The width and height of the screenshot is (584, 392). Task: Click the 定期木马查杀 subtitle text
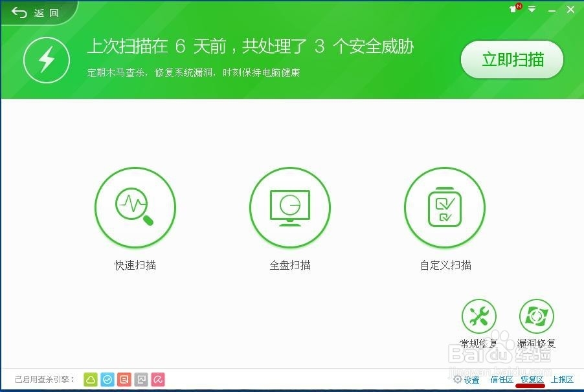point(194,72)
